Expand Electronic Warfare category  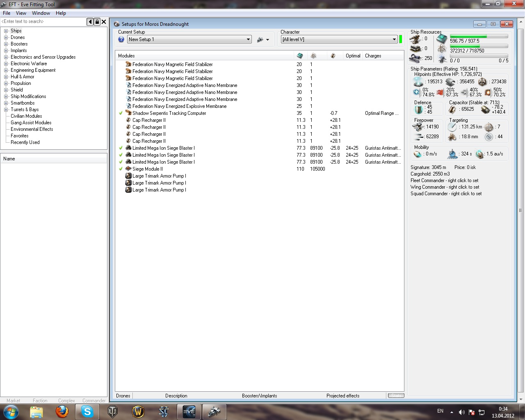tap(6, 64)
